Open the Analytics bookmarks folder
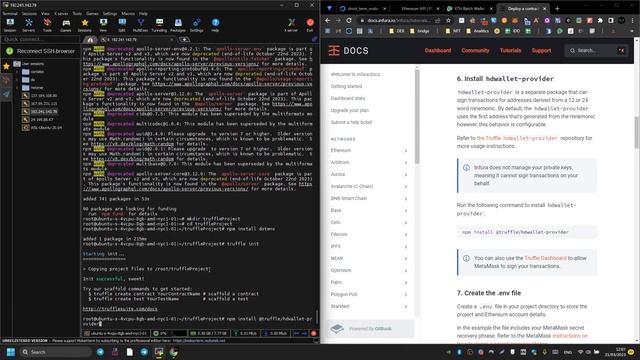 tap(477, 31)
